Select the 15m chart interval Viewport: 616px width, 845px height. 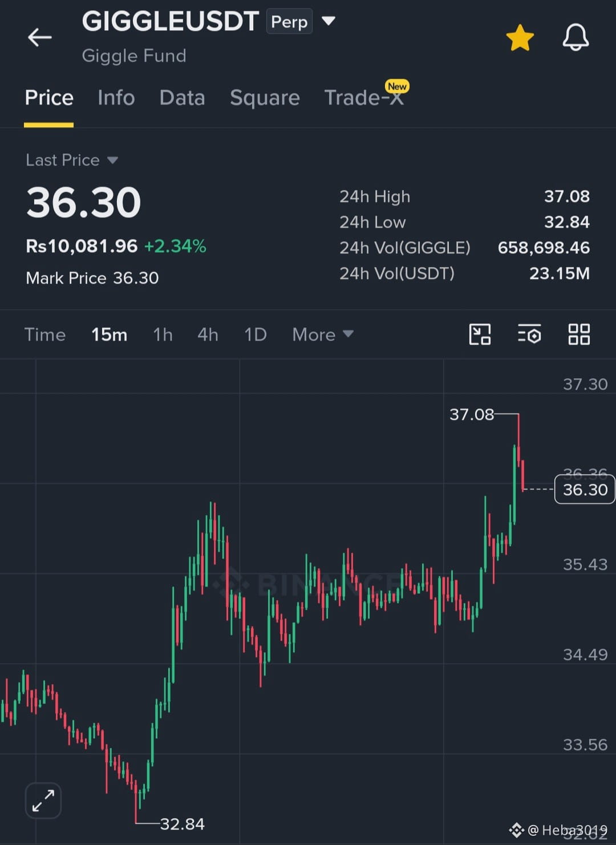point(110,334)
